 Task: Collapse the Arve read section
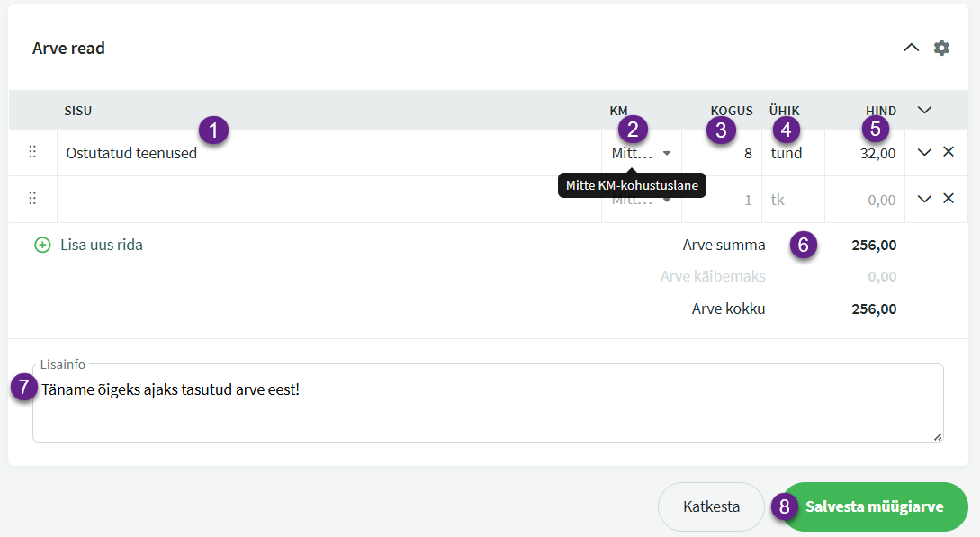(912, 48)
